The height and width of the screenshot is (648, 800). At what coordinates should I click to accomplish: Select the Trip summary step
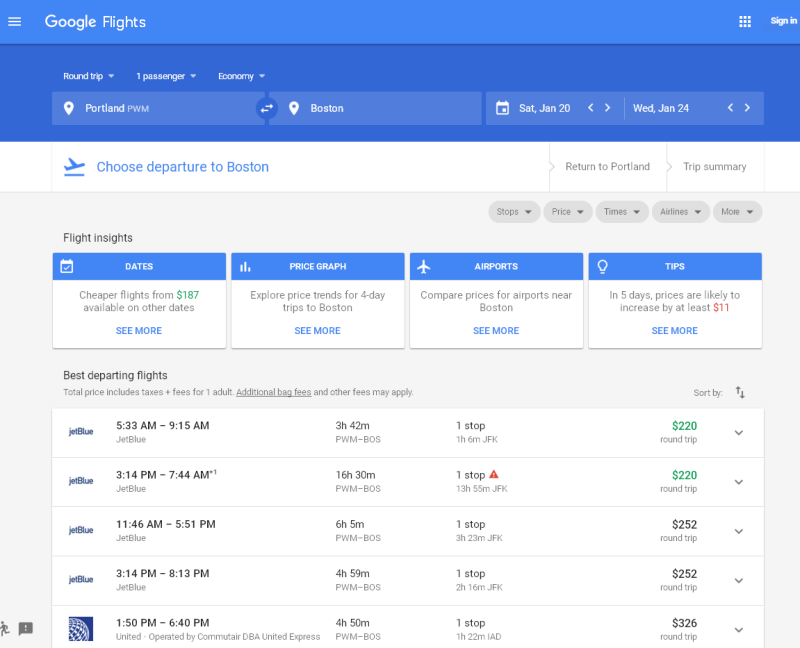pos(715,167)
